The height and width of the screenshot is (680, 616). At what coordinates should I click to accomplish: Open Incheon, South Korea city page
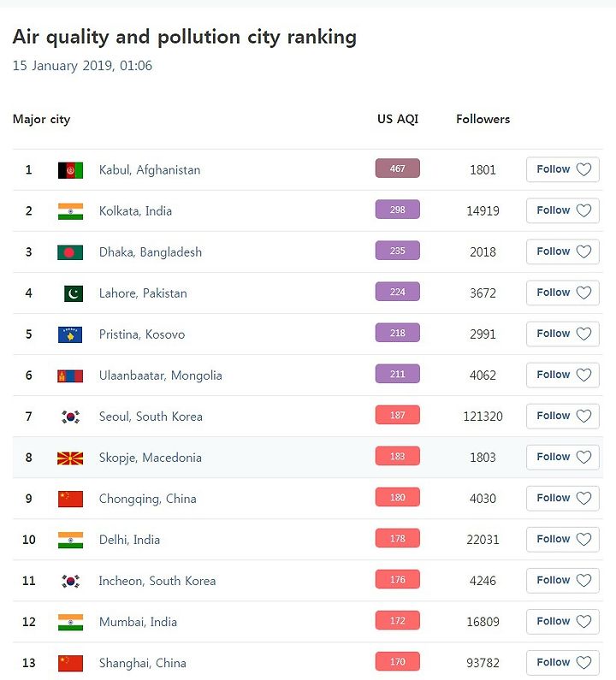tap(157, 581)
